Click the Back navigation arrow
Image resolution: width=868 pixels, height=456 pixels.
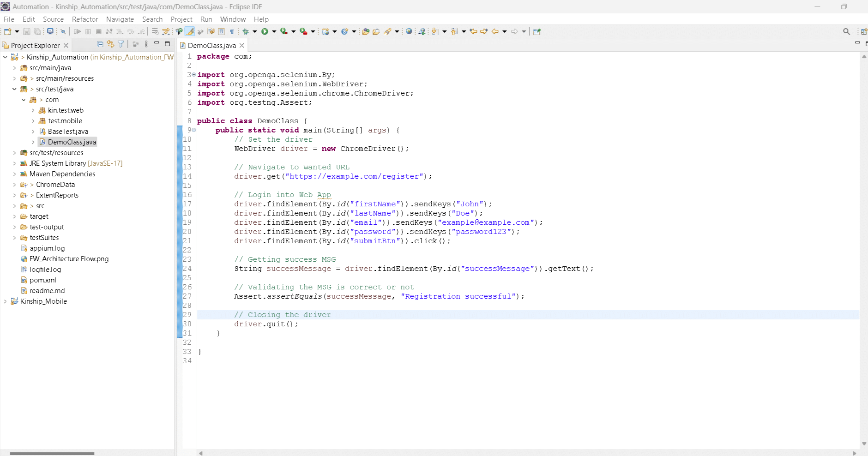495,31
